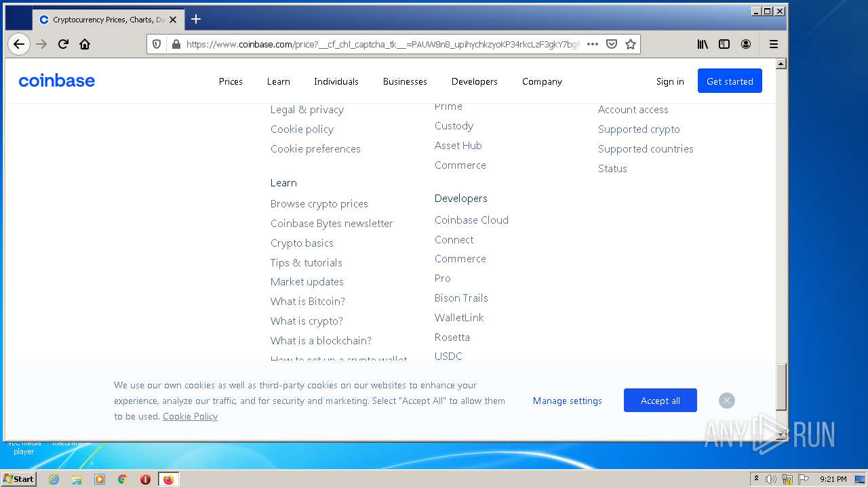
Task: Open Internet Explorer from the taskbar
Action: [54, 479]
